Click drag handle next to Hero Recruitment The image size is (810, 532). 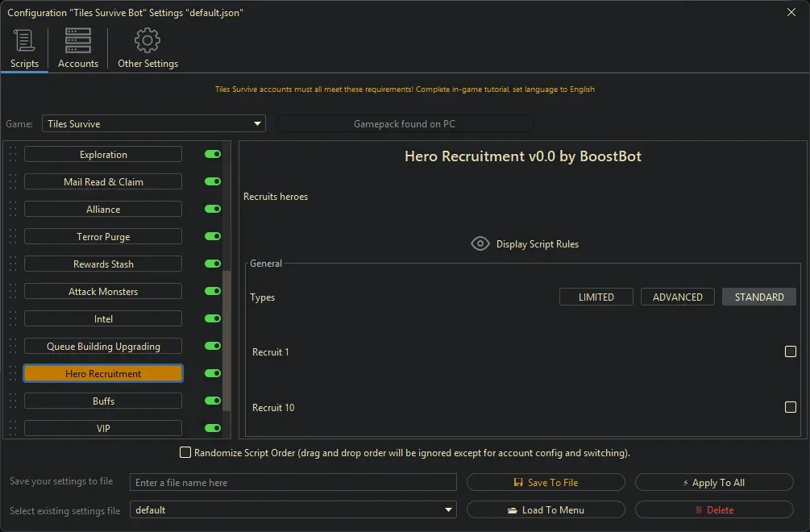[13, 374]
